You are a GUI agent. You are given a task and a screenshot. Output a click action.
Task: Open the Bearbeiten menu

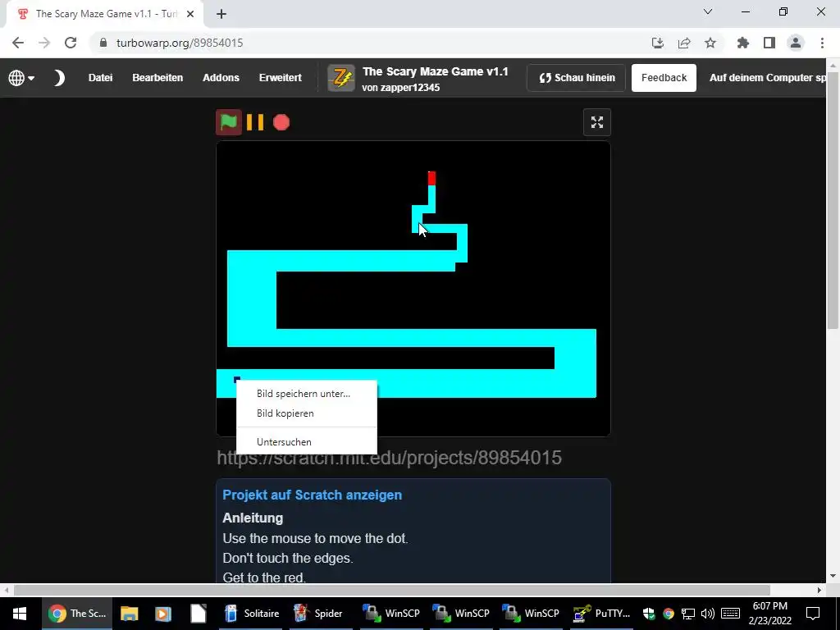(x=157, y=78)
